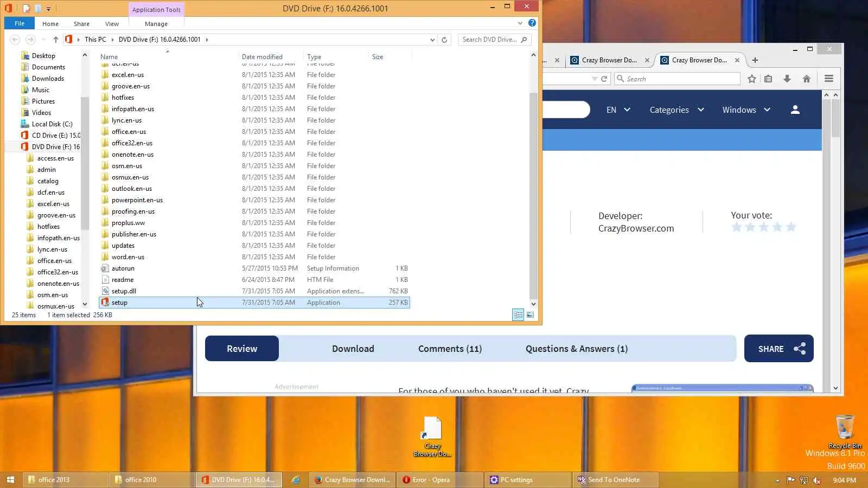This screenshot has height=488, width=868.
Task: Open a new tab in Firefox
Action: coord(755,60)
